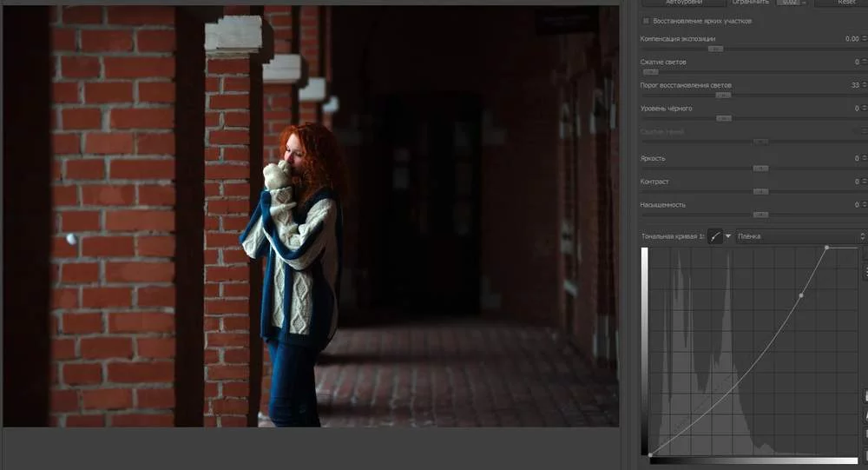The height and width of the screenshot is (470, 868).
Task: Click the Компенсация экспозиции value 0.00
Action: coord(851,39)
